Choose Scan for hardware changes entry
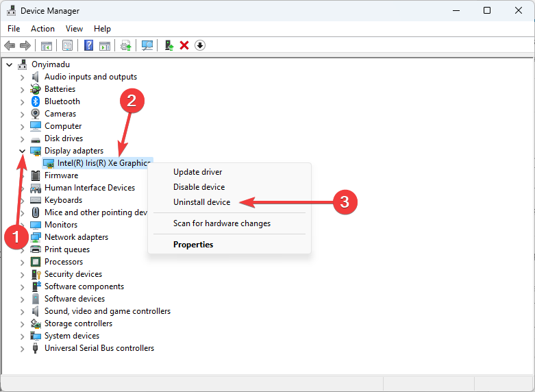535x392 pixels. click(222, 223)
